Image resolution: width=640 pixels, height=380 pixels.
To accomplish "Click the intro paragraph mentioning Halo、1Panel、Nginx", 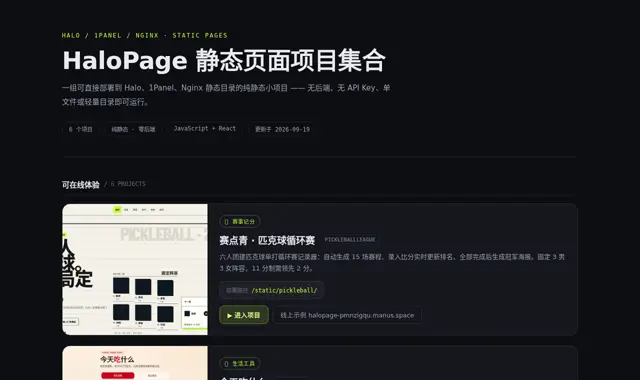I will click(226, 95).
